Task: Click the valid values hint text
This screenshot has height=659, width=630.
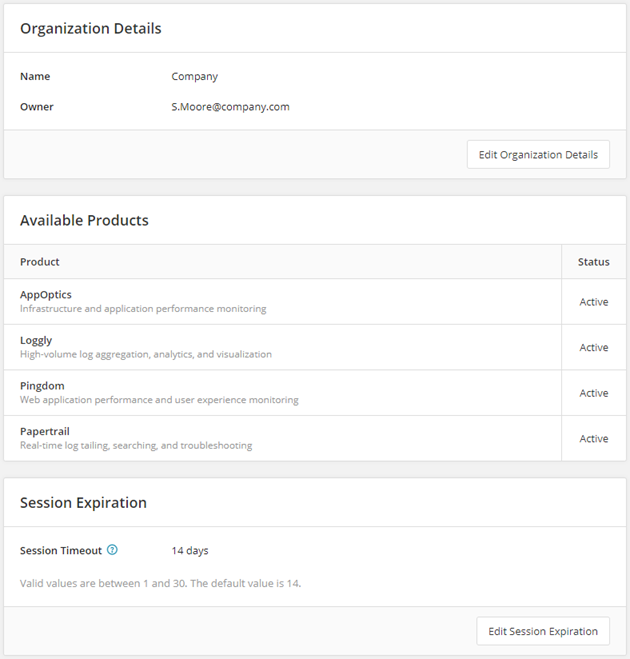Action: click(160, 582)
